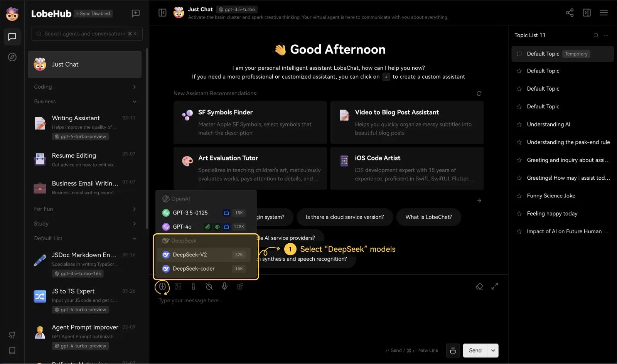Open the documentation book icon
Screen dimensions: 617x364
point(12,351)
